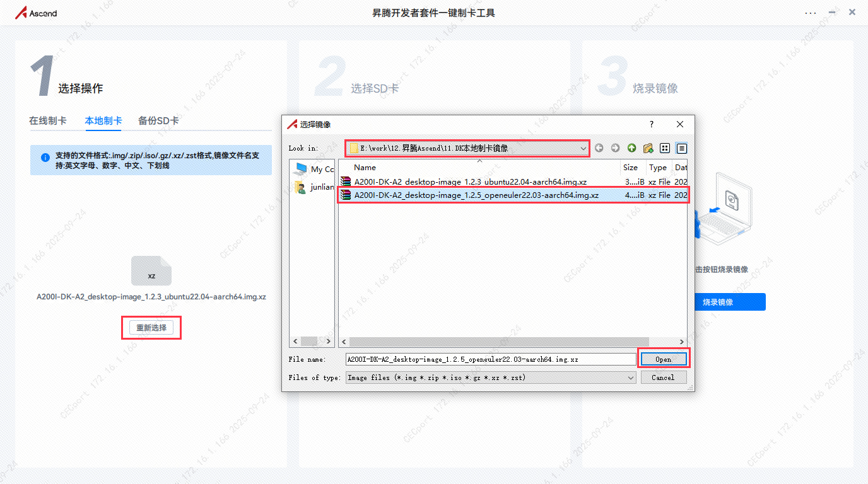Image resolution: width=868 pixels, height=484 pixels.
Task: Expand the Files of type dropdown
Action: pos(631,377)
